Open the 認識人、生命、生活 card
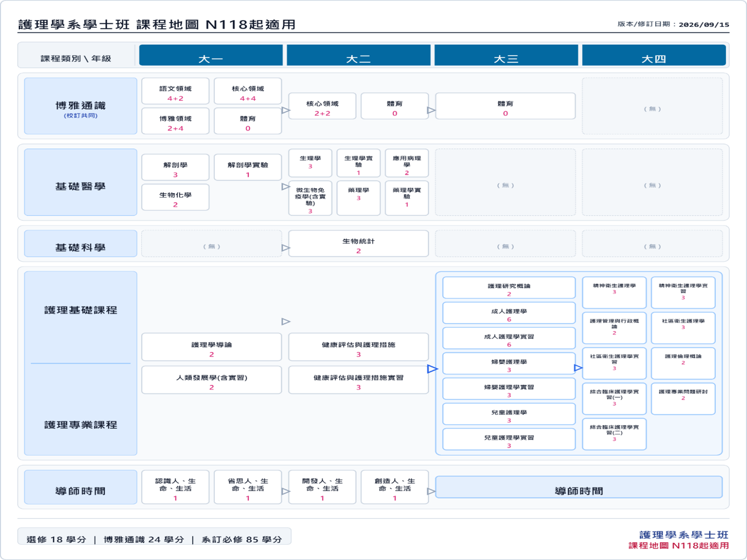The width and height of the screenshot is (747, 560). click(175, 487)
